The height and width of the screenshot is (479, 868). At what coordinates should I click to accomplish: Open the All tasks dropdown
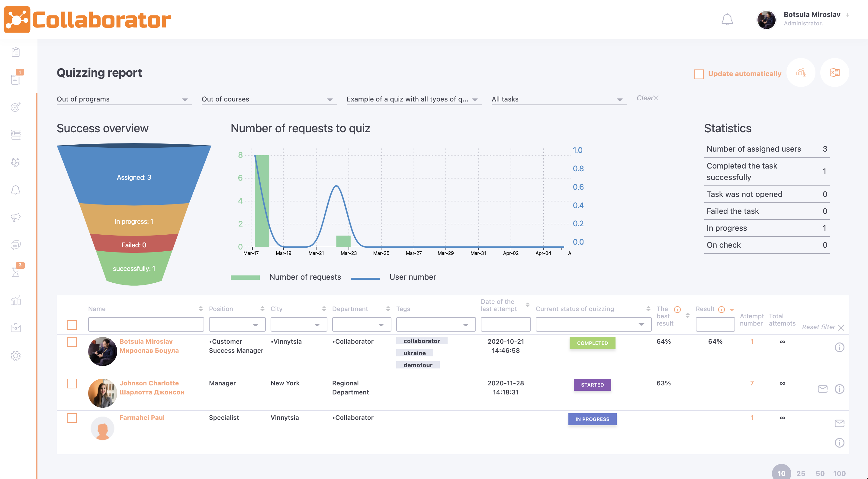click(x=558, y=99)
